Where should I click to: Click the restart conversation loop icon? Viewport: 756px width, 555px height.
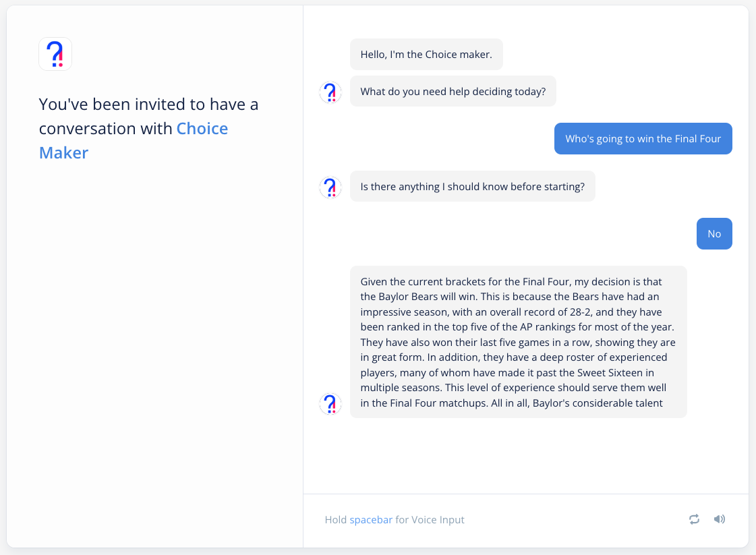[694, 519]
